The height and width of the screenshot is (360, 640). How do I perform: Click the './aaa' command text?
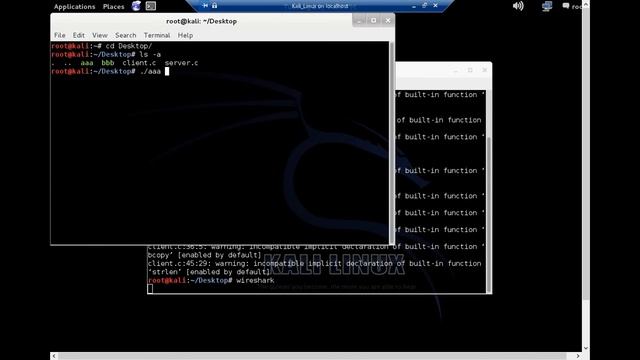(150, 71)
